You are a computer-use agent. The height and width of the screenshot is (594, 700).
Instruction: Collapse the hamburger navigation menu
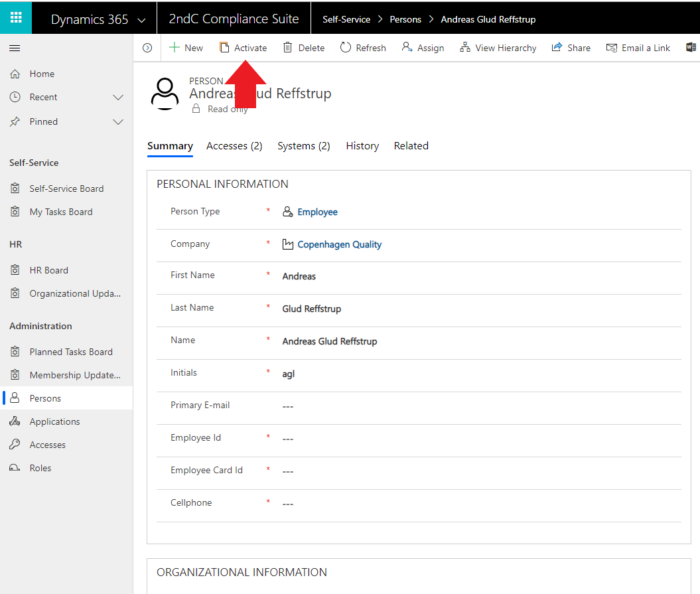point(15,48)
